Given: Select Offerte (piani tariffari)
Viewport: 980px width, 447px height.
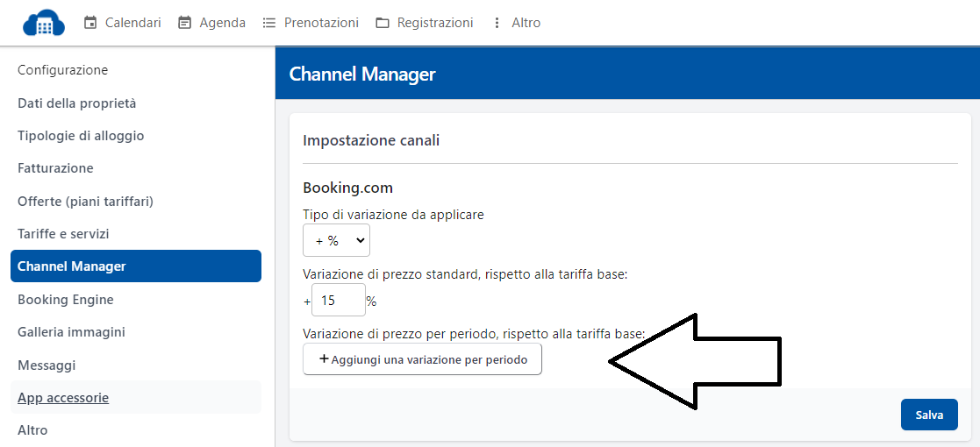Looking at the screenshot, I should pos(86,202).
